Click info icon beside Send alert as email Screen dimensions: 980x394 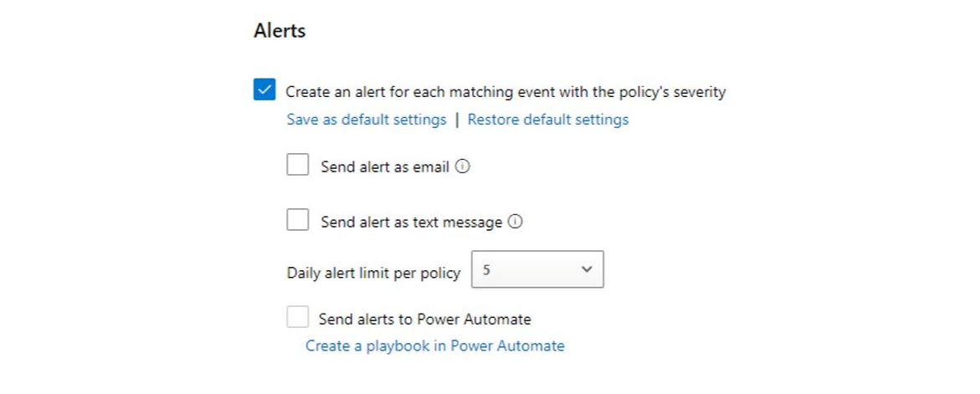pyautogui.click(x=463, y=166)
